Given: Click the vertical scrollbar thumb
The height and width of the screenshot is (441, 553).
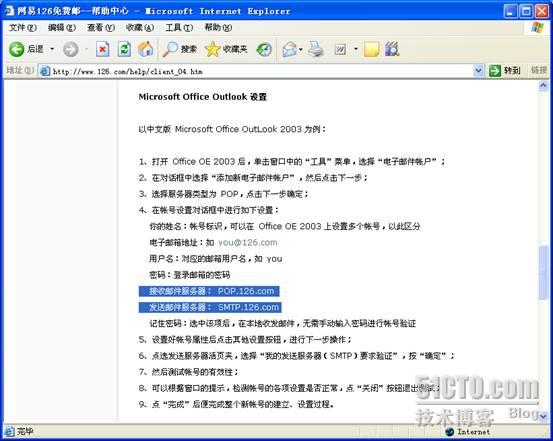Looking at the screenshot, I should point(543,272).
